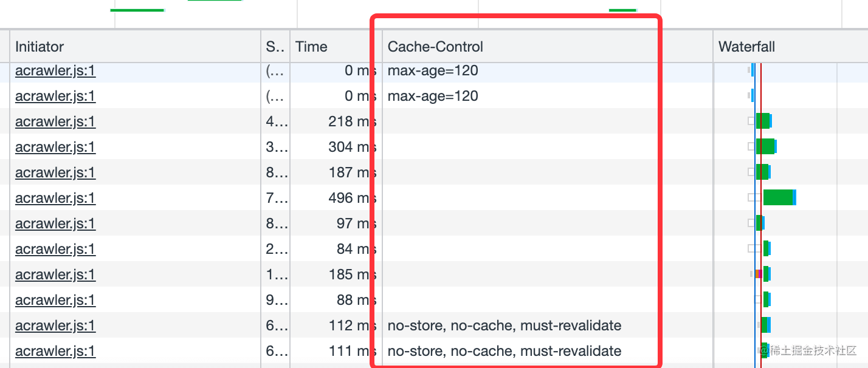Sort requests by the Initiator column header
This screenshot has height=368, width=868.
[40, 47]
